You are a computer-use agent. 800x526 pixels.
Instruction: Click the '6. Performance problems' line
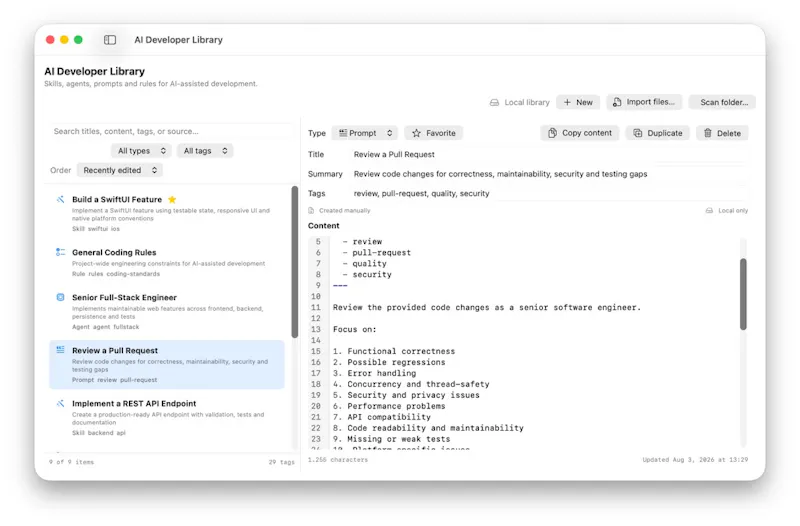point(389,406)
